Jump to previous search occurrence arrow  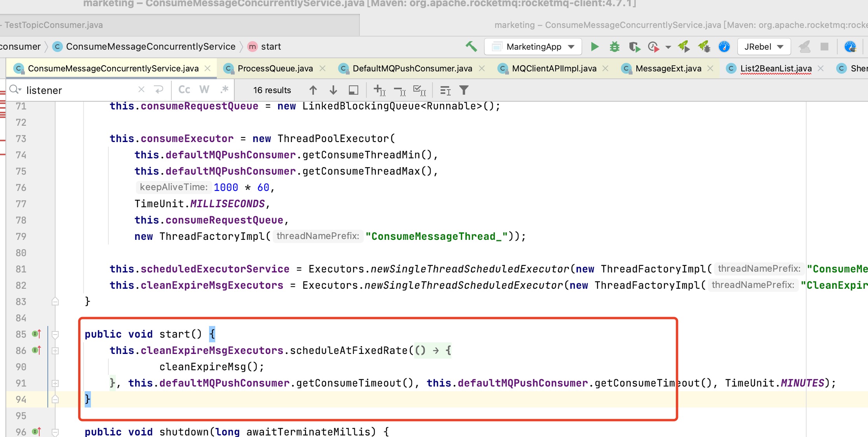tap(313, 90)
